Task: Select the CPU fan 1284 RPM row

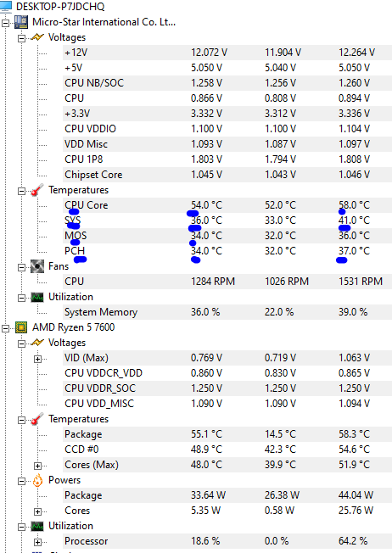Action: (x=227, y=282)
